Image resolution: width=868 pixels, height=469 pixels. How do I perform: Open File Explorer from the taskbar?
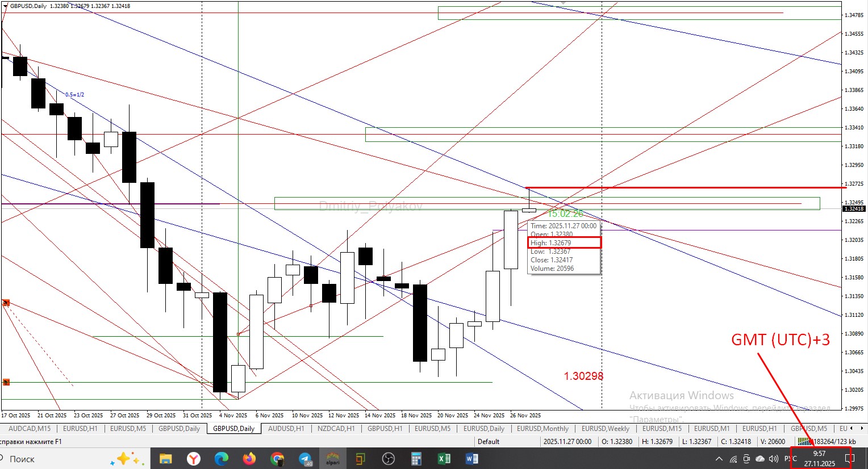pos(165,459)
